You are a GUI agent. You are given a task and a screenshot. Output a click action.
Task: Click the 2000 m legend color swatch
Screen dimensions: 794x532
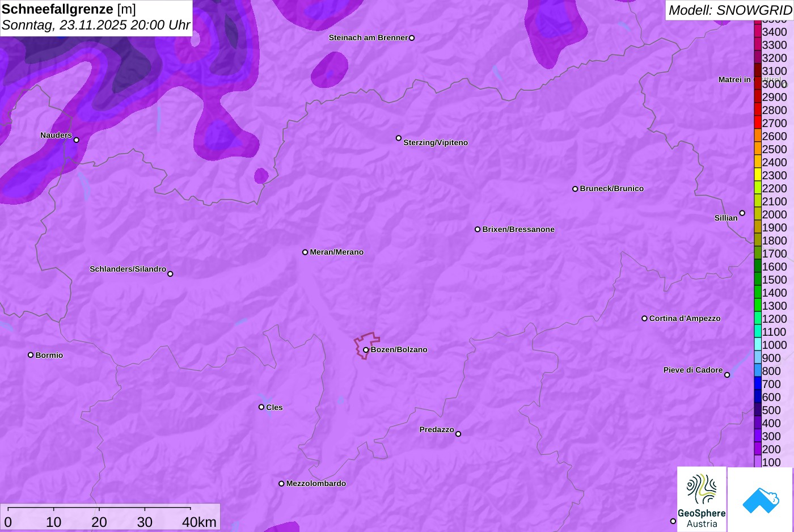(x=758, y=214)
